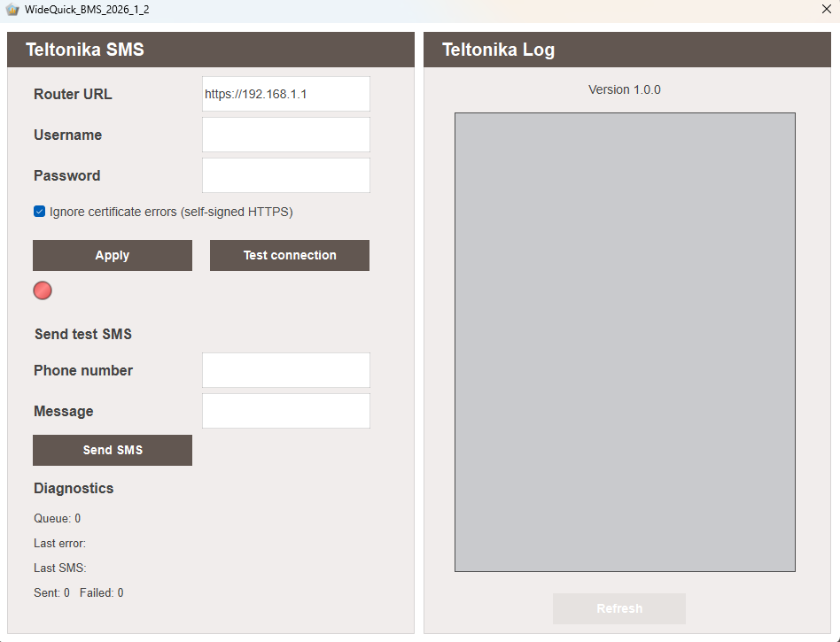Click the Teltonika Log panel header
The height and width of the screenshot is (642, 840).
(x=626, y=50)
